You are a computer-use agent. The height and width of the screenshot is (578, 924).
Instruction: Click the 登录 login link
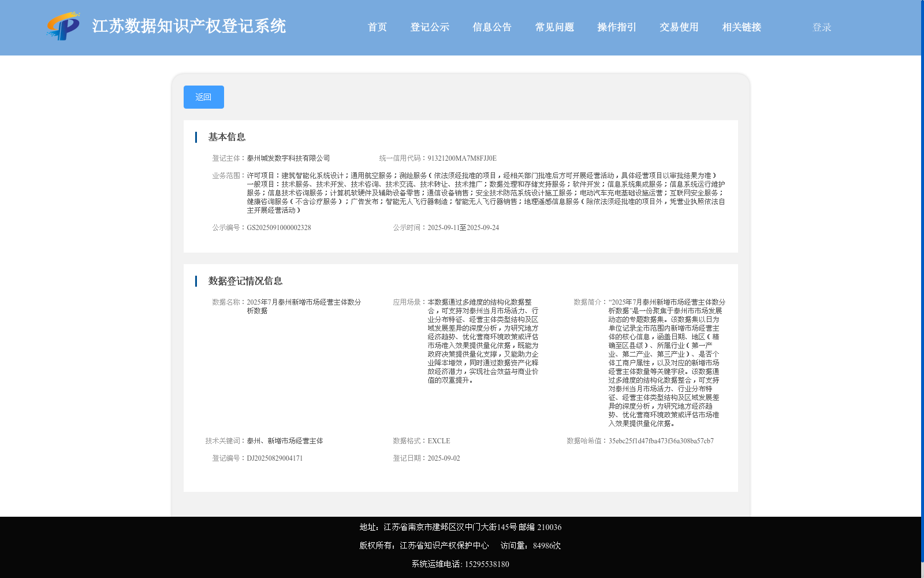coord(822,27)
